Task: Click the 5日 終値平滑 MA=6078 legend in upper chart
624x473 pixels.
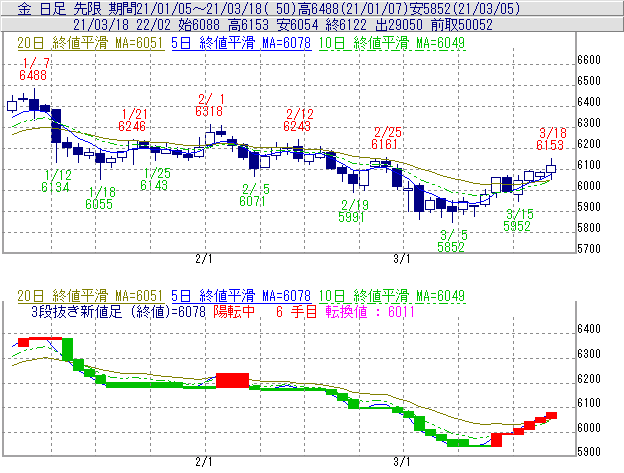Action: click(241, 43)
